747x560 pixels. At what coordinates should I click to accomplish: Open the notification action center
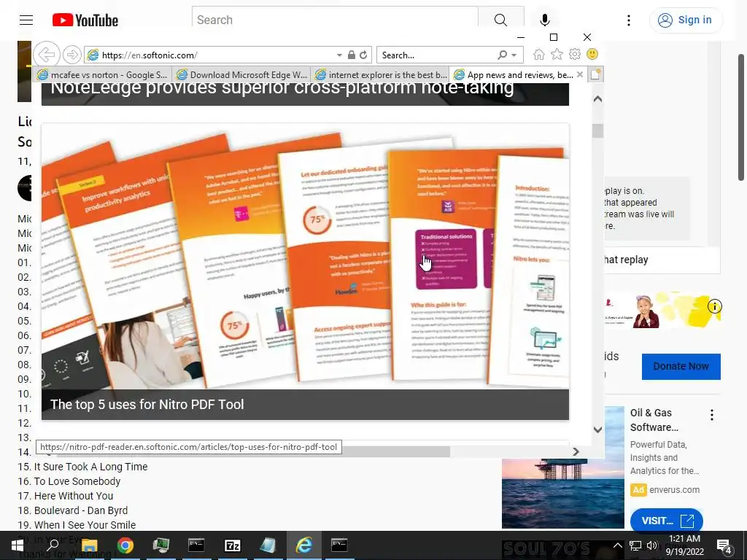[724, 545]
